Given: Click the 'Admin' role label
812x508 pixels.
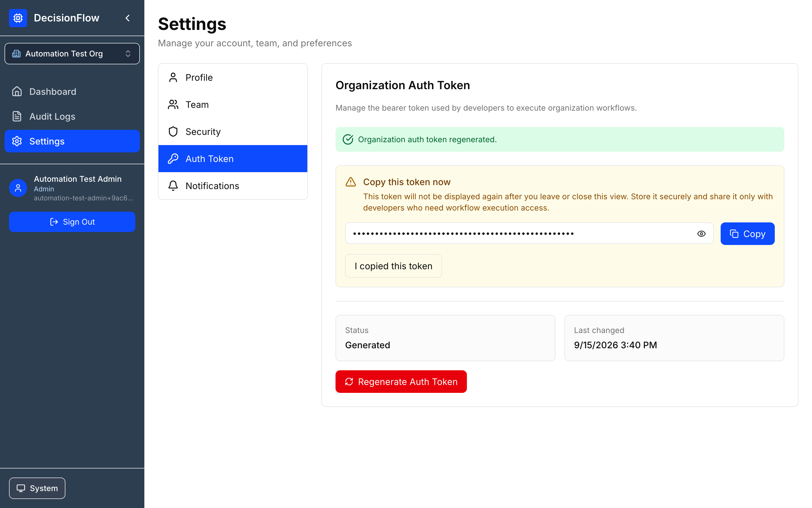Looking at the screenshot, I should click(x=44, y=189).
